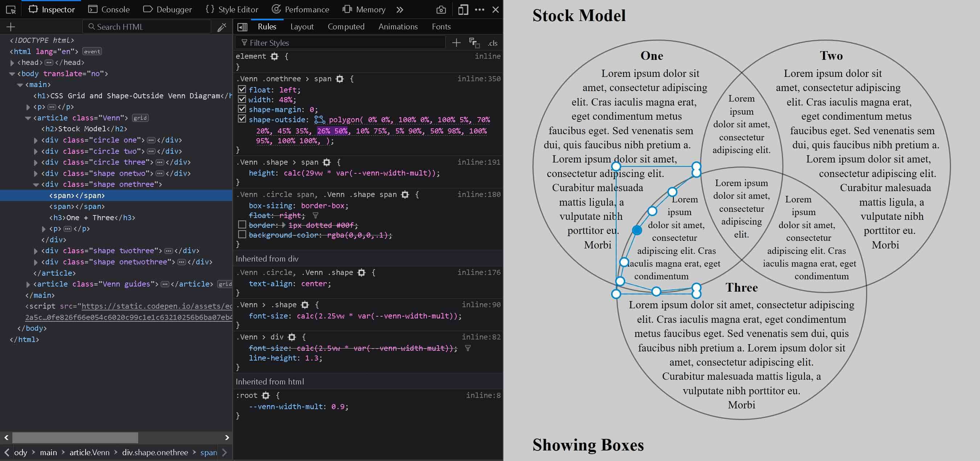Take a screenshot with camera icon
This screenshot has width=980, height=461.
click(x=441, y=9)
